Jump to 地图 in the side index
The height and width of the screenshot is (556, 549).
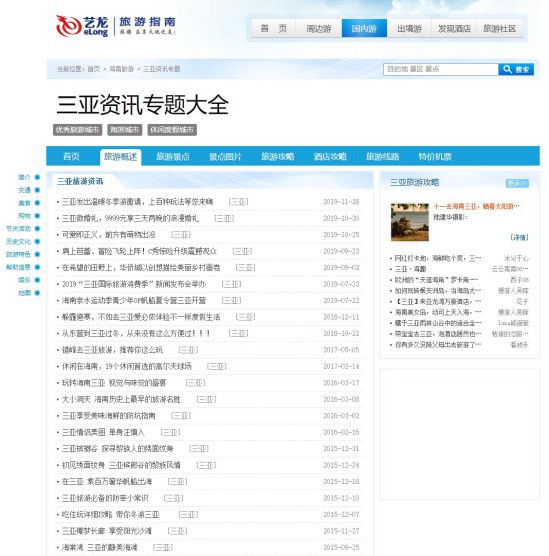click(24, 293)
